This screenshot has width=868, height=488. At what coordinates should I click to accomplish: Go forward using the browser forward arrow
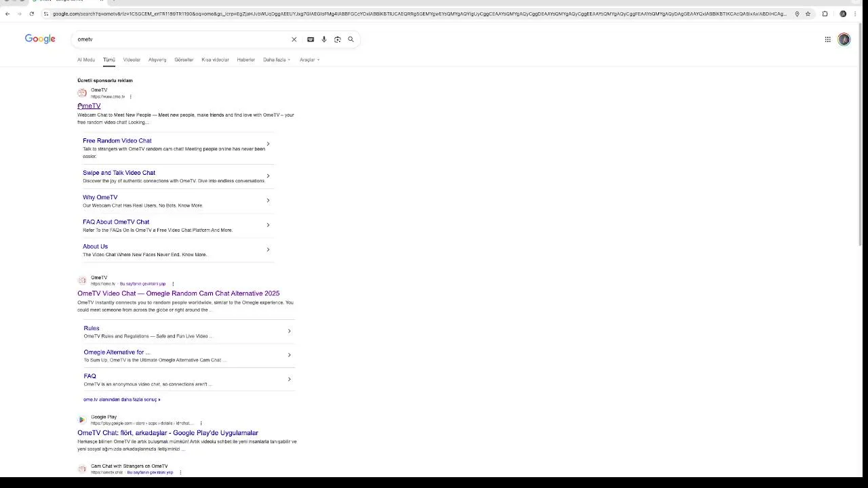pyautogui.click(x=19, y=14)
